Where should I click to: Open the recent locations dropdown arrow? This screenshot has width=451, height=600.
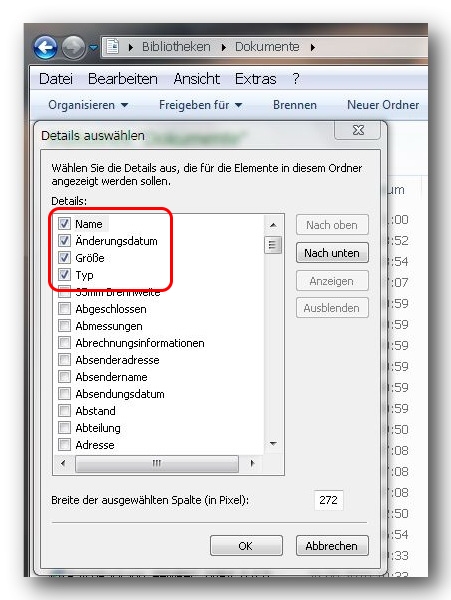93,48
